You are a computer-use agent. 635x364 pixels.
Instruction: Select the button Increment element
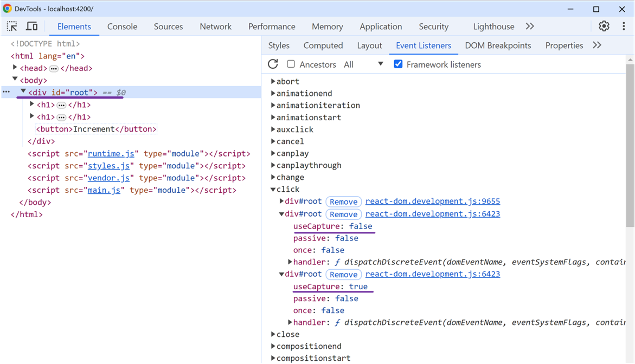click(96, 129)
